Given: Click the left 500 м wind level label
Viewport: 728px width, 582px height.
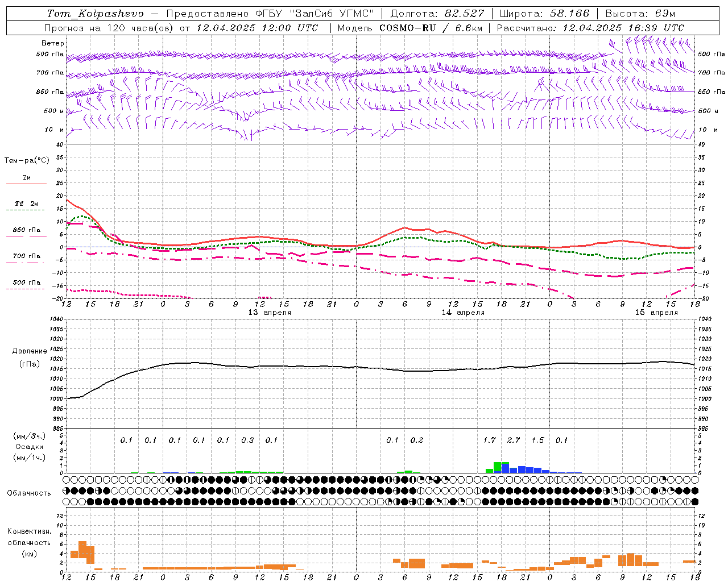Looking at the screenshot, I should [54, 111].
